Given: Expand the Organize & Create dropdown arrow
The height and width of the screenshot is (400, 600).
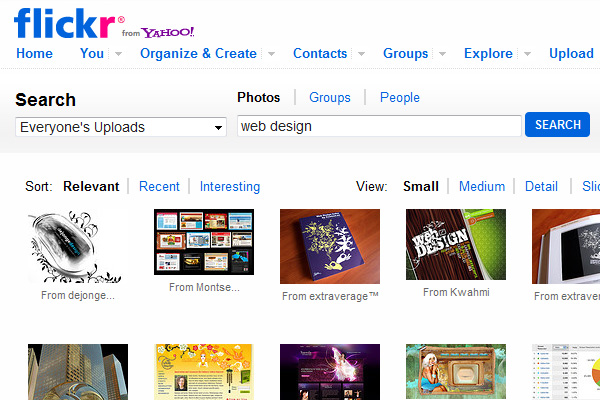Looking at the screenshot, I should (271, 54).
